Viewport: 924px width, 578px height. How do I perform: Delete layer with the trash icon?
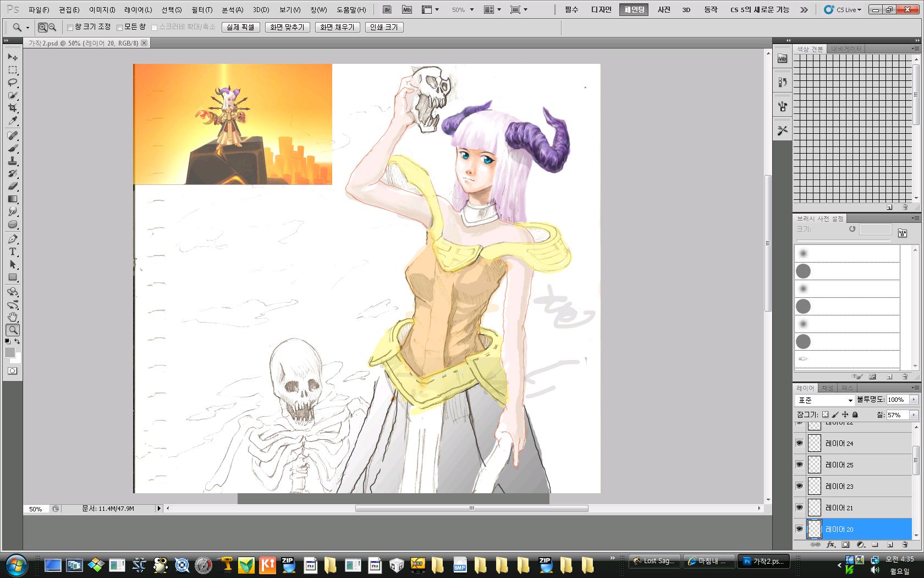click(x=905, y=544)
